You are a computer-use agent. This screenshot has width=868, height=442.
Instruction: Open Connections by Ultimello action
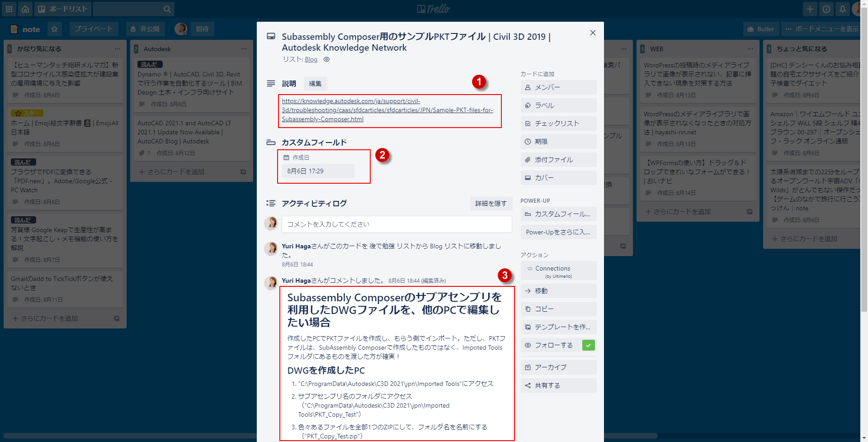click(x=558, y=271)
